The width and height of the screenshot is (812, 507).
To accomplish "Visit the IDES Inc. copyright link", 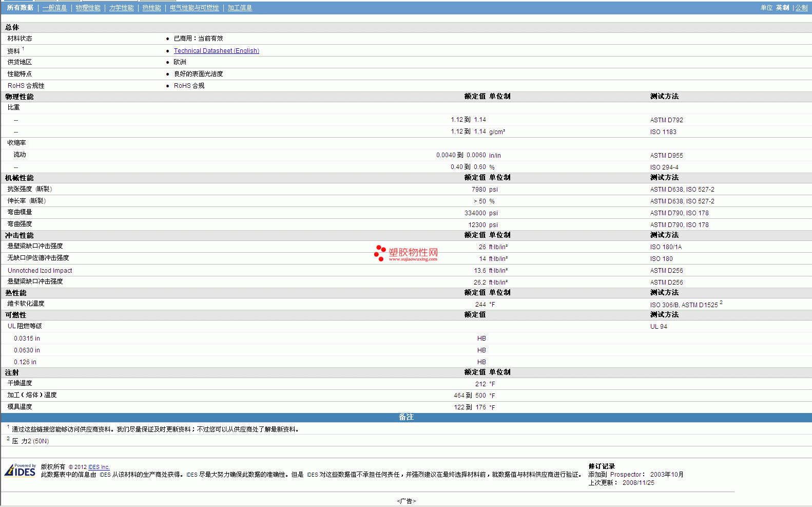I will click(x=99, y=467).
